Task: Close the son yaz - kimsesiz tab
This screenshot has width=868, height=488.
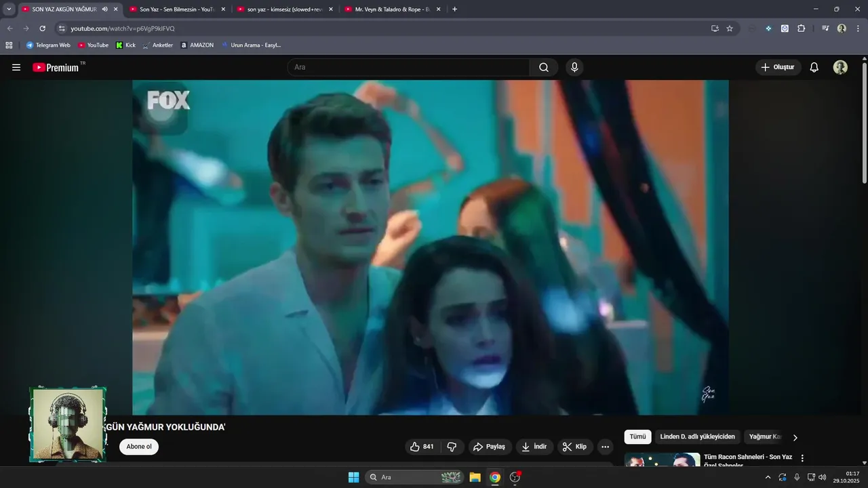Action: (331, 9)
